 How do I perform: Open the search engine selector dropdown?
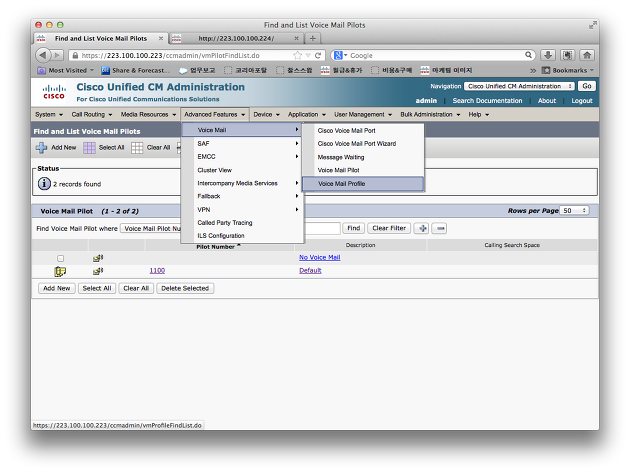point(341,55)
